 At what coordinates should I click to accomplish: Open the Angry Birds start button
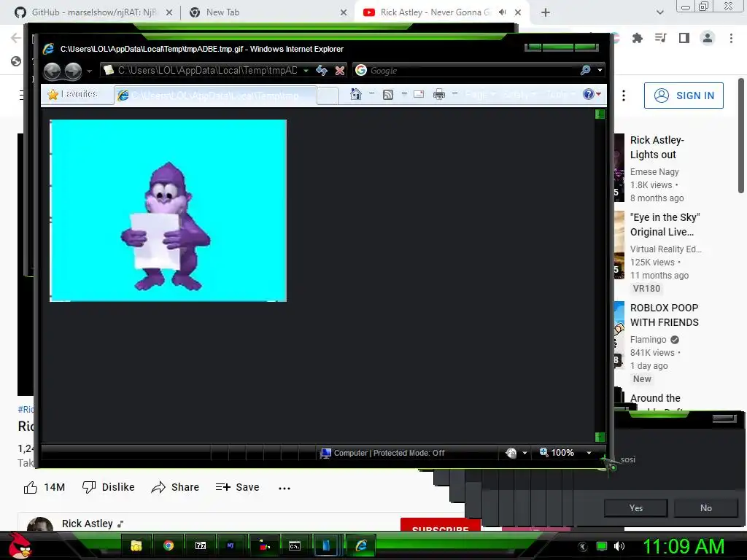coord(20,545)
